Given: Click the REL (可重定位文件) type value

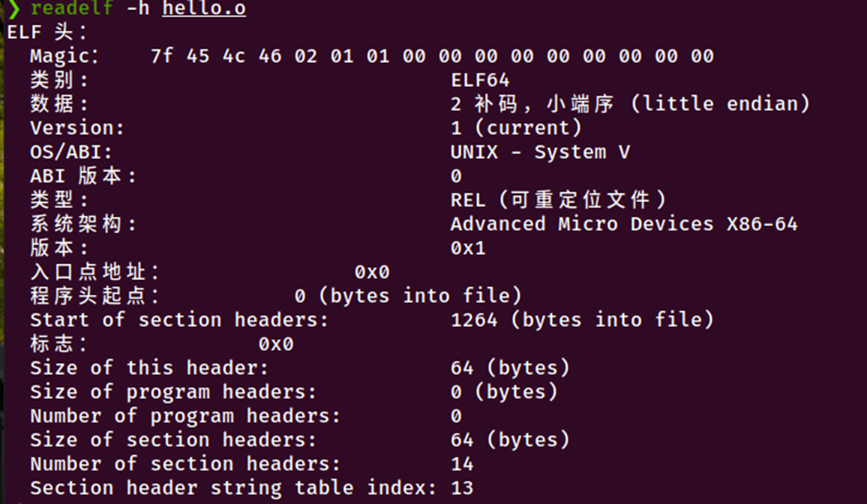Looking at the screenshot, I should [x=558, y=200].
